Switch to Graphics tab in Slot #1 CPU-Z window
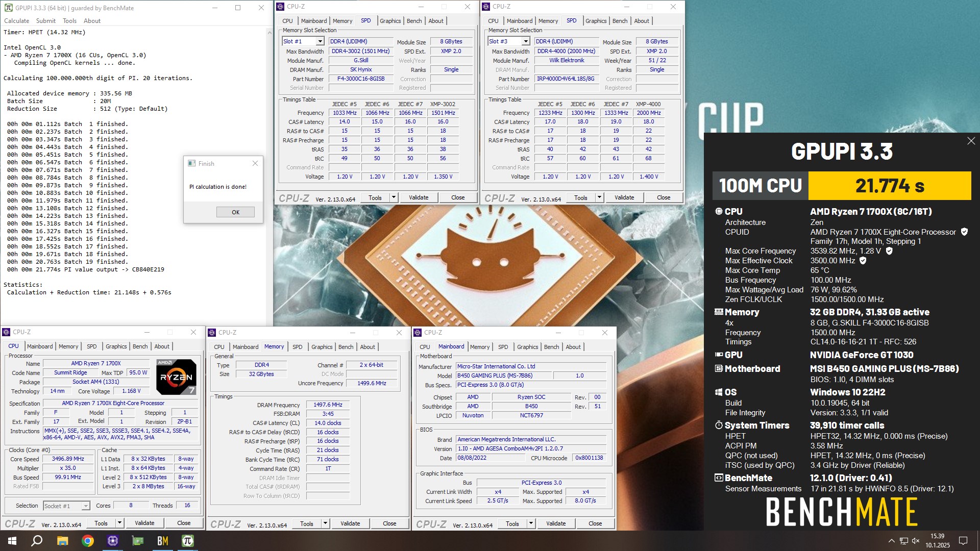The height and width of the screenshot is (551, 980). point(390,21)
